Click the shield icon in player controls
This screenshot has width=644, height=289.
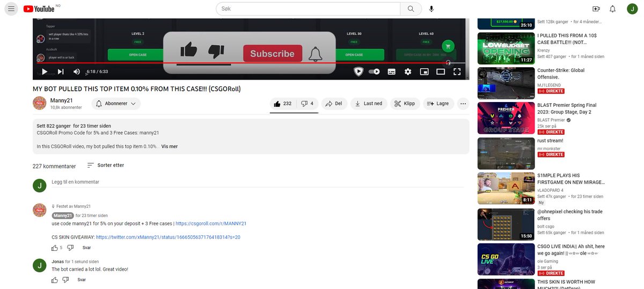[x=358, y=71]
